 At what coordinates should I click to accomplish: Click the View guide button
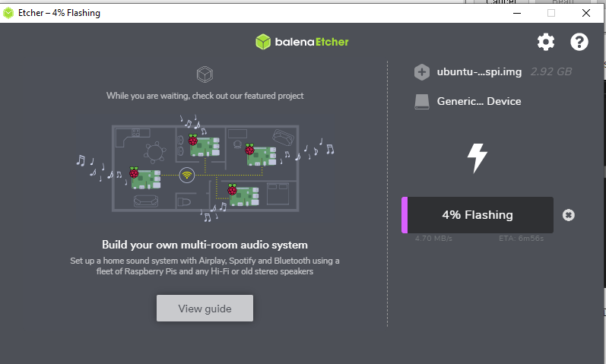pos(205,309)
